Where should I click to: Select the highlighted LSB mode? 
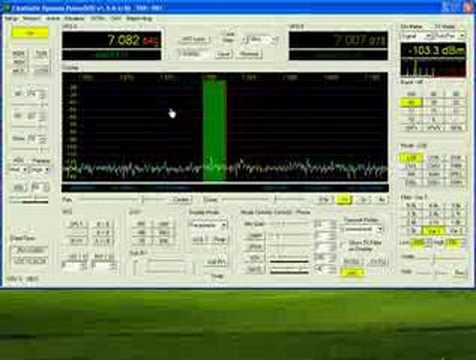pos(411,157)
